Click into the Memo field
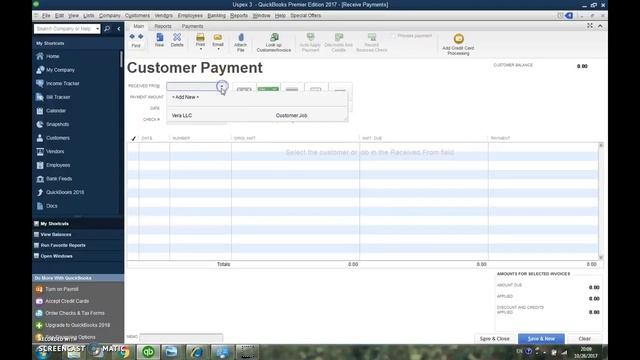Image resolution: width=640 pixels, height=360 pixels. (x=181, y=337)
